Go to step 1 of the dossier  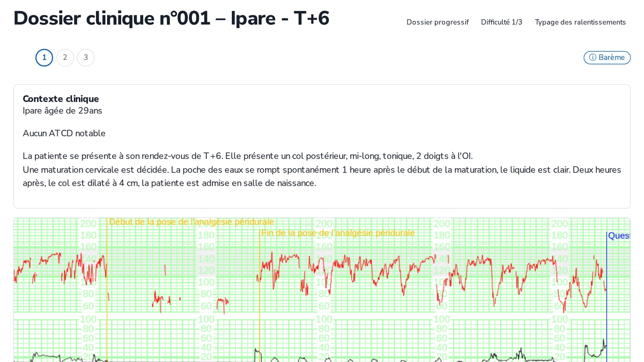pos(44,58)
